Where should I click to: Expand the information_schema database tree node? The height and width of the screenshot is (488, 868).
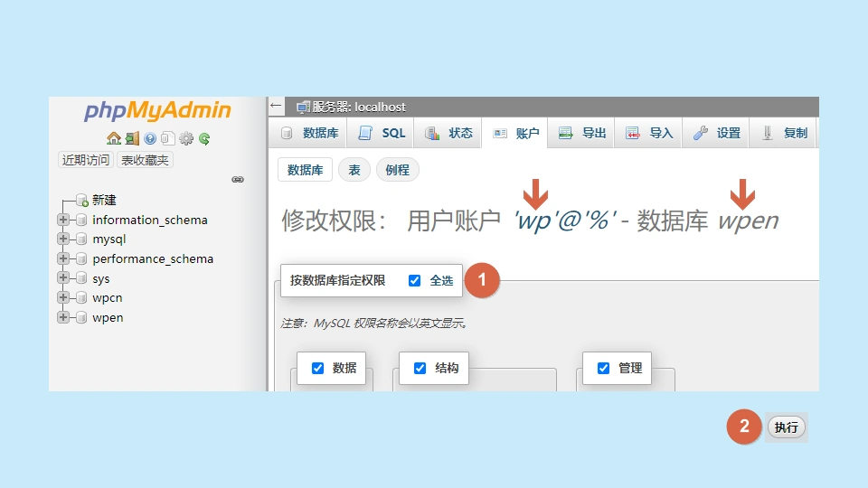pyautogui.click(x=63, y=220)
